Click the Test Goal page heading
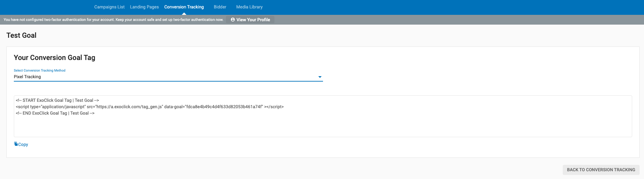The width and height of the screenshot is (644, 179). click(21, 35)
